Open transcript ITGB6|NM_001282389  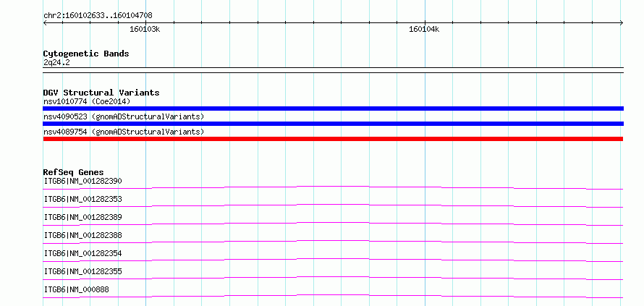(83, 217)
